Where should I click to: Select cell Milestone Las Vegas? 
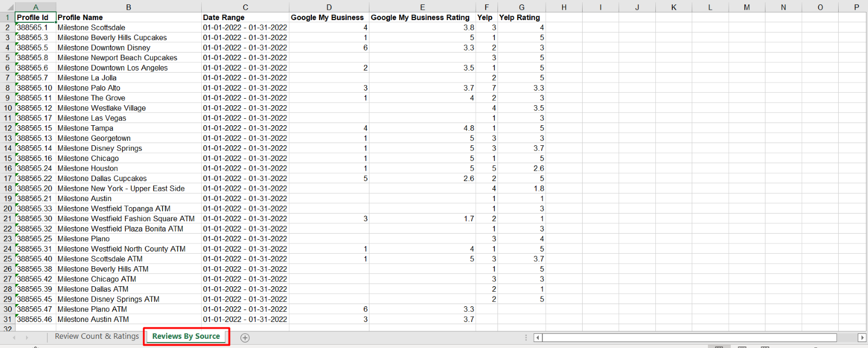[x=129, y=118]
